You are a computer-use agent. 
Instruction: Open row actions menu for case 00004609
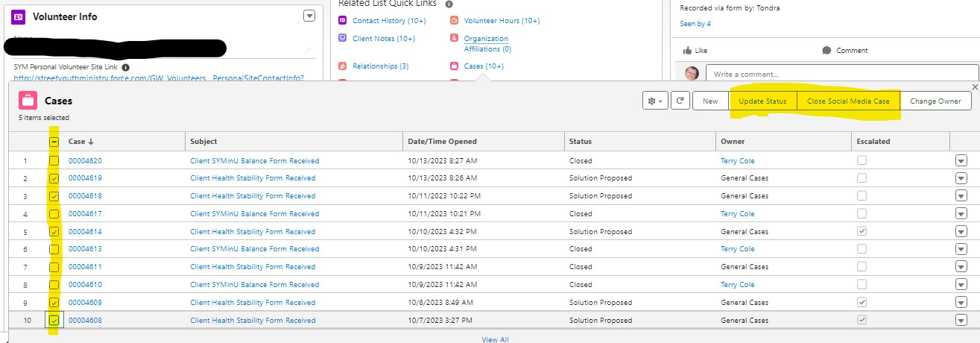point(961,303)
